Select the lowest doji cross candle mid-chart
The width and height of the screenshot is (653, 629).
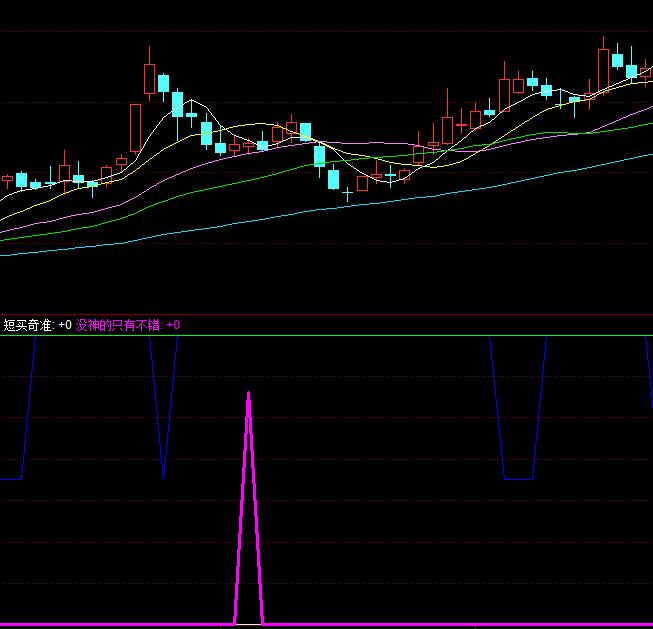pyautogui.click(x=347, y=192)
